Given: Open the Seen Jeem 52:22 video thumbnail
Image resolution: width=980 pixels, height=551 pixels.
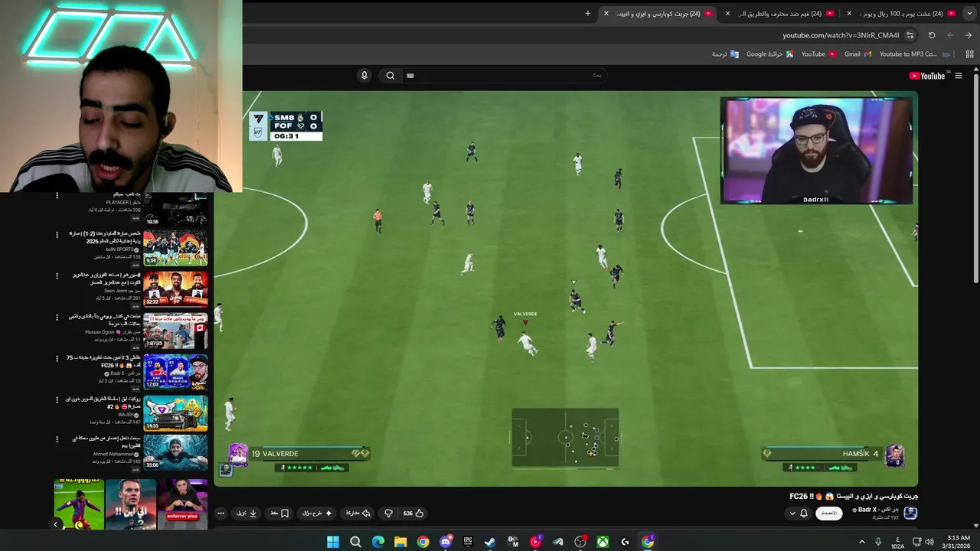Looking at the screenshot, I should coord(175,289).
